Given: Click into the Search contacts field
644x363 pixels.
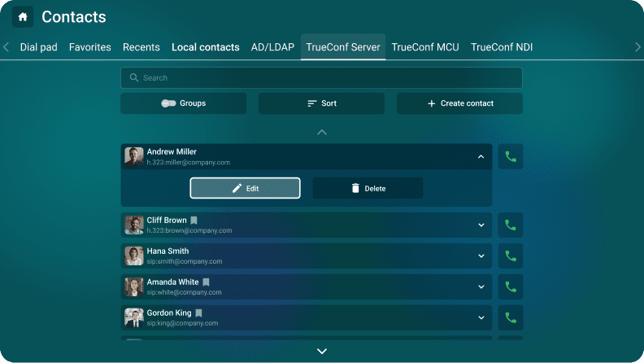Looking at the screenshot, I should (x=321, y=78).
